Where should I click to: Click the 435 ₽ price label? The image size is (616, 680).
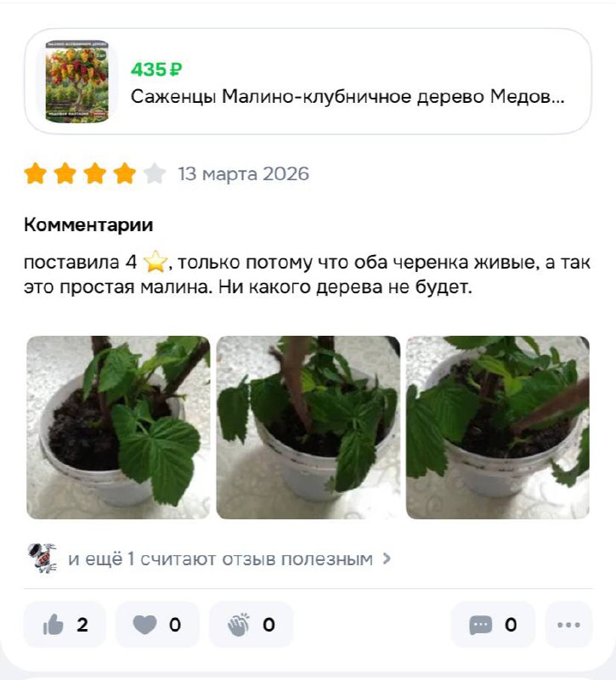click(156, 70)
